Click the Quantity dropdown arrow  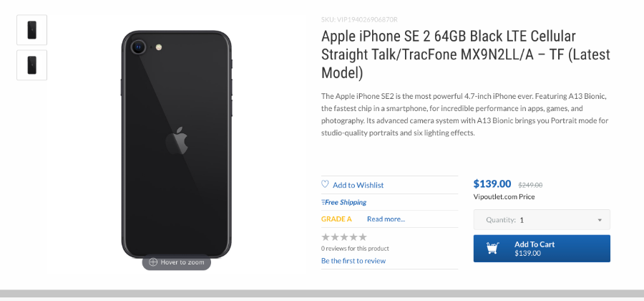(600, 220)
